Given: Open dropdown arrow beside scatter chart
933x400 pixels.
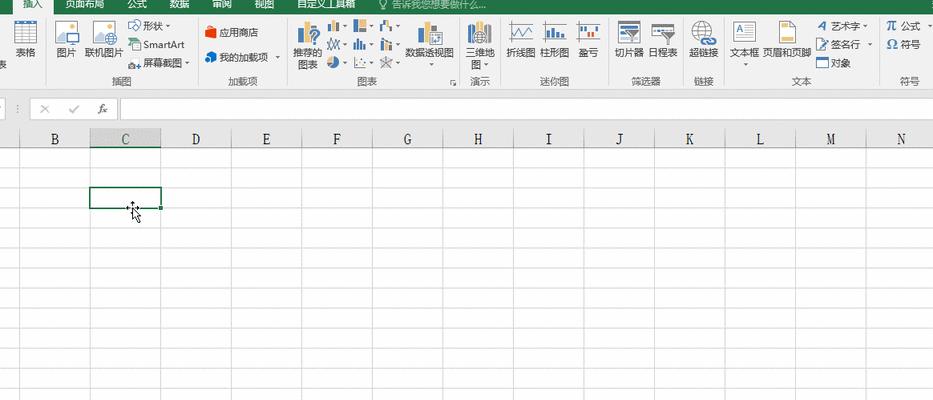Looking at the screenshot, I should [371, 63].
